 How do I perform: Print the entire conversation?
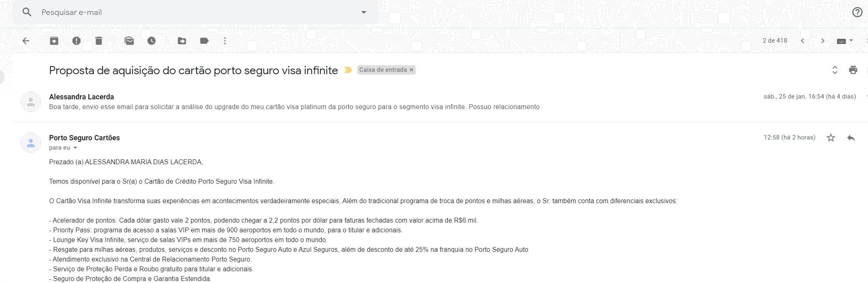(x=853, y=70)
